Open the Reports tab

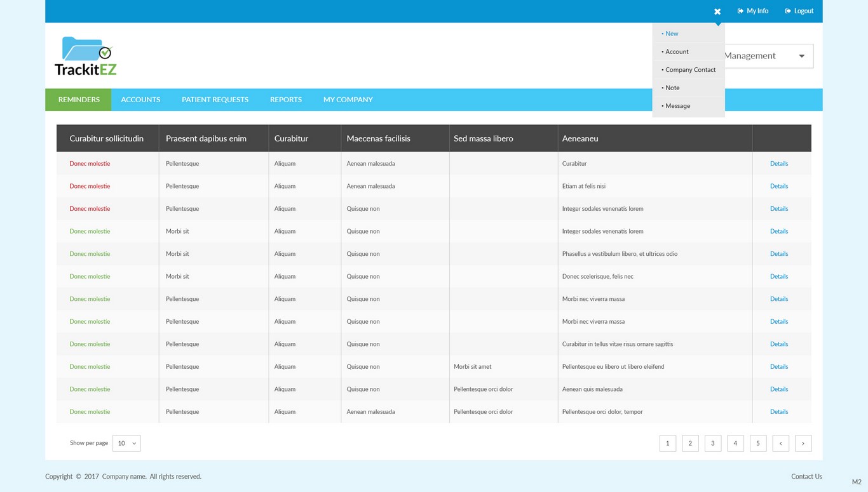click(286, 100)
